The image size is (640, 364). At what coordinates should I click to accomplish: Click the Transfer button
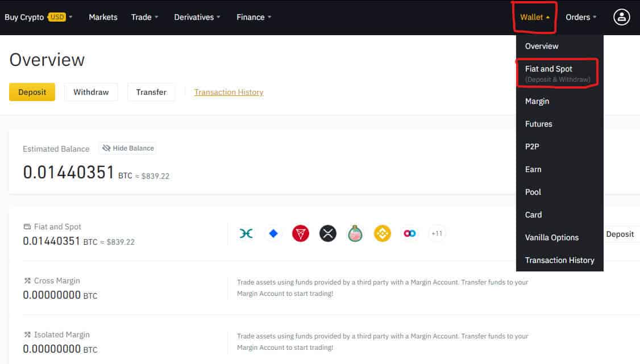coord(151,92)
